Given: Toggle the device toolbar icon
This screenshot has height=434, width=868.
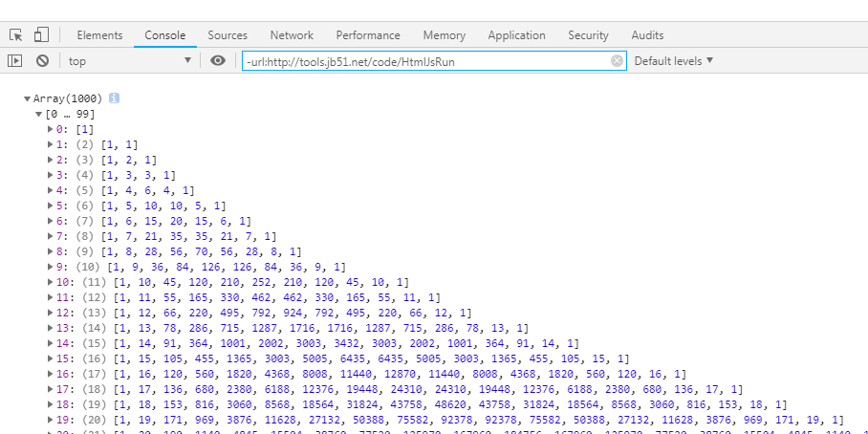Looking at the screenshot, I should [x=41, y=34].
